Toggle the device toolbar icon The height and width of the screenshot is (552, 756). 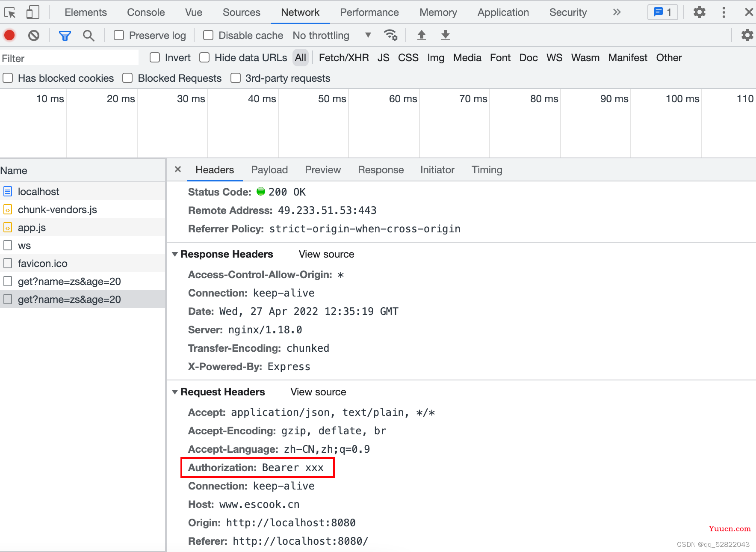tap(33, 12)
